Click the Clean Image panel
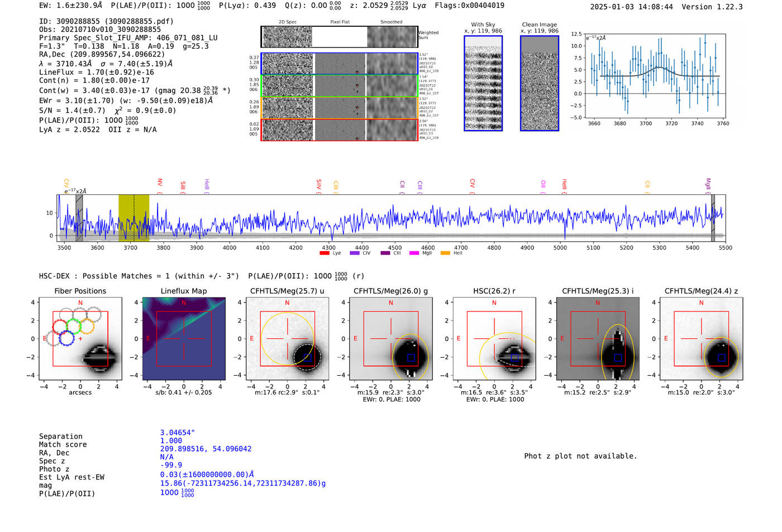782x532 pixels. pyautogui.click(x=540, y=83)
